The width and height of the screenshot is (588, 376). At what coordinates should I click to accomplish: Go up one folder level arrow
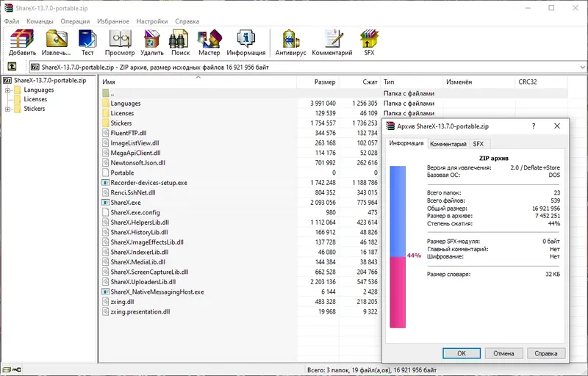point(12,67)
